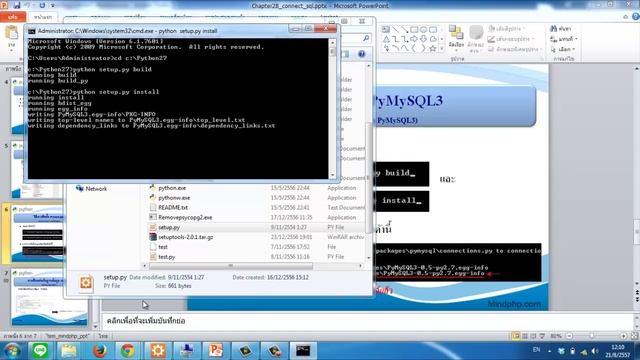This screenshot has width=640, height=360.
Task: Click Explorer horizontal scrollbar
Action: point(231,266)
